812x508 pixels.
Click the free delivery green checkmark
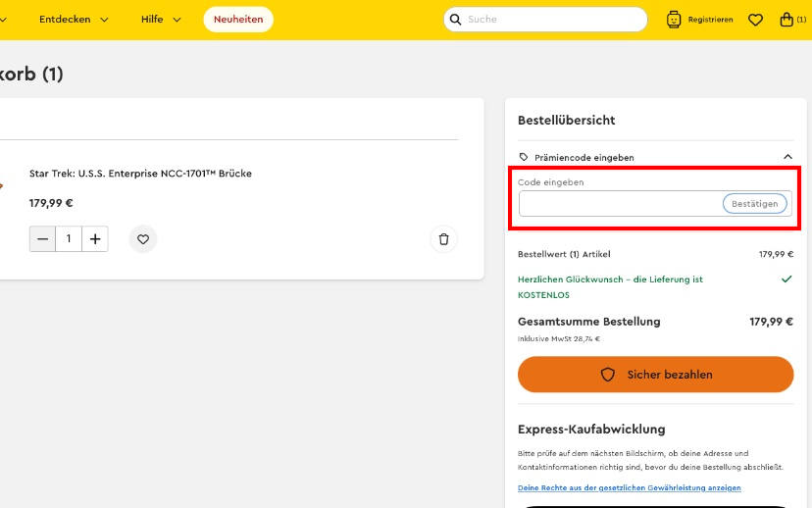(787, 279)
